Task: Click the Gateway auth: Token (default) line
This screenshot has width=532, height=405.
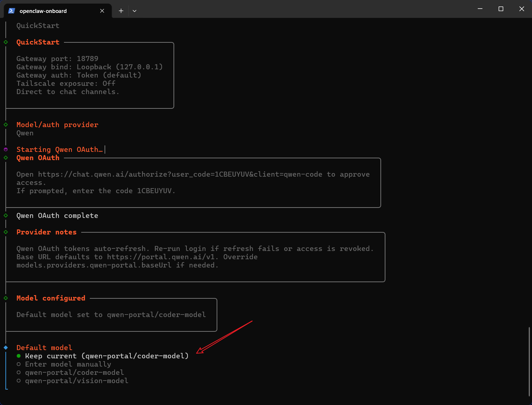Action: tap(79, 75)
